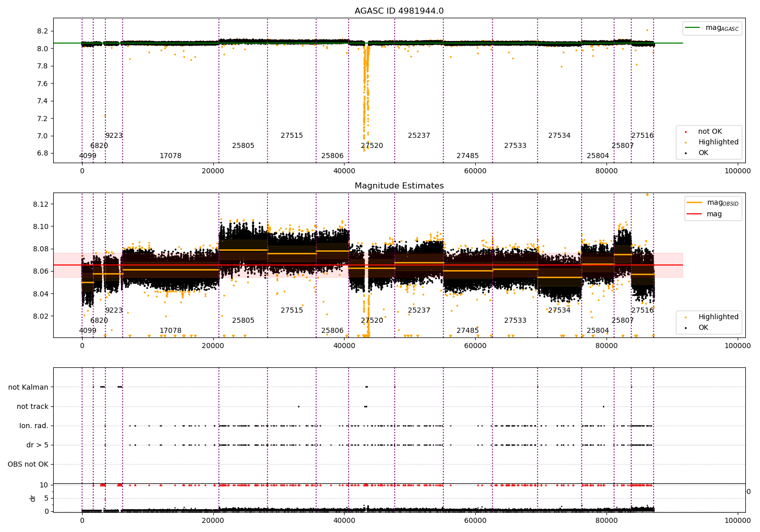Viewport: 760px width, 532px height.
Task: Click y-axis tick 8.08 in middle plot
Action: (x=41, y=249)
